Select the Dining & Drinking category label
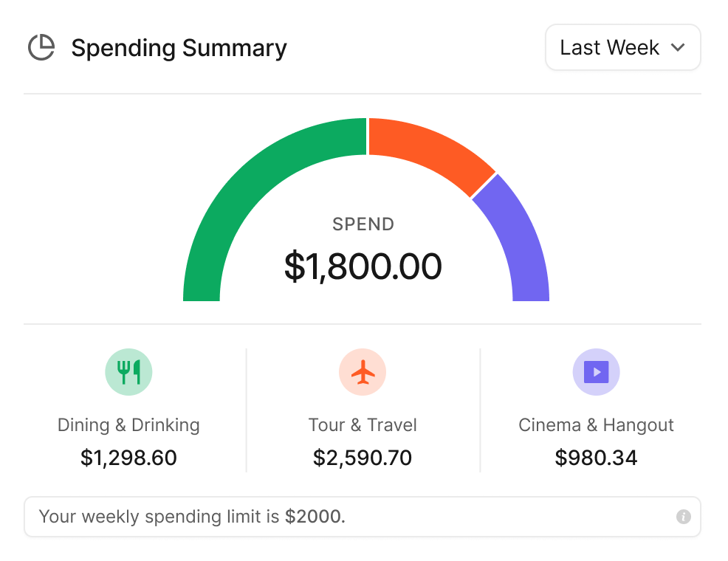Screen dimensions: 728x561 (128, 424)
